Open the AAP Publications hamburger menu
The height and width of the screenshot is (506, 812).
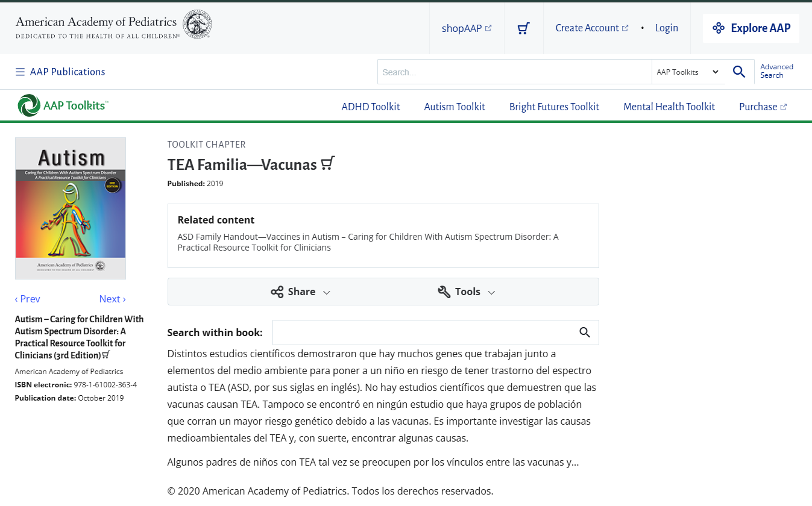60,72
